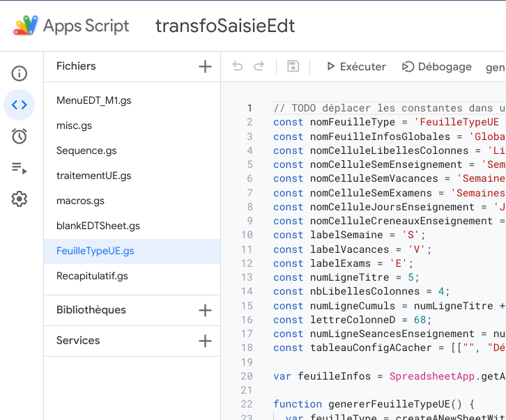This screenshot has width=506, height=420.
Task: Click the Fichiers section header
Action: pyautogui.click(x=76, y=66)
